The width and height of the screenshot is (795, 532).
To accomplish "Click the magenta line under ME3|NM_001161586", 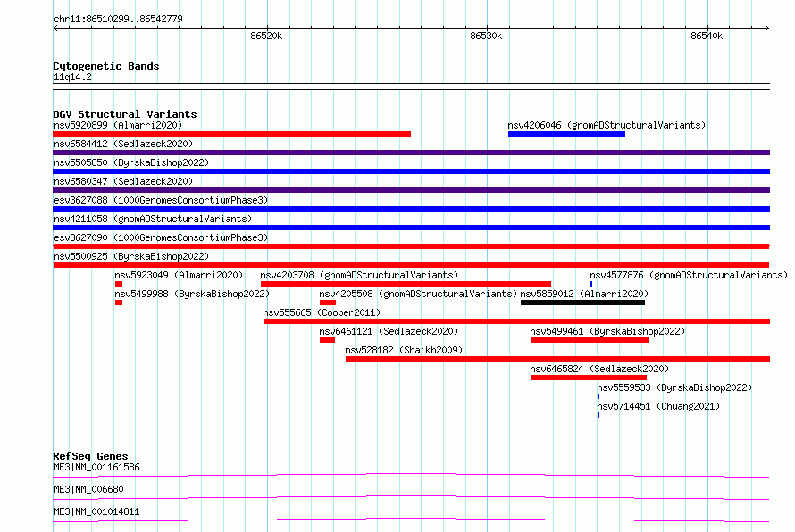I will (x=411, y=475).
